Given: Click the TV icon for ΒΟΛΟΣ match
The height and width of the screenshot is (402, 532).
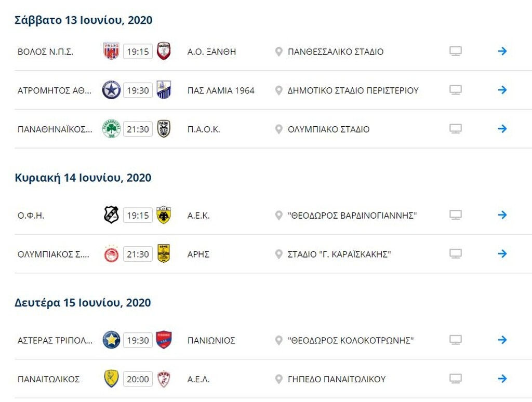Looking at the screenshot, I should click(x=456, y=51).
